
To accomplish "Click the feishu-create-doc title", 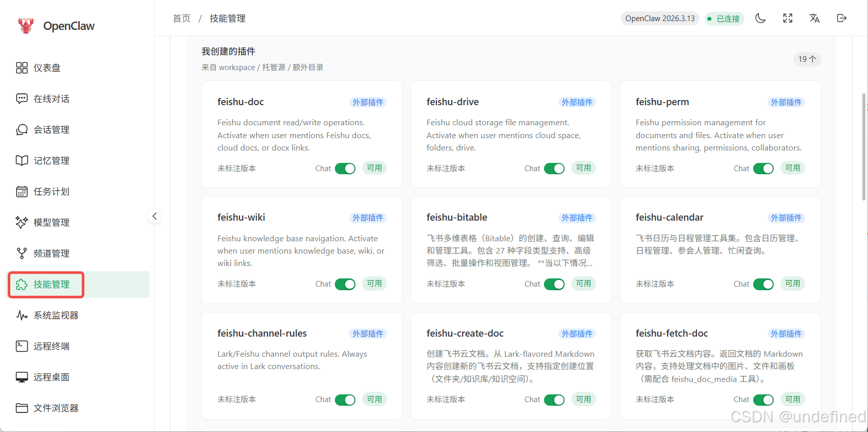I will pyautogui.click(x=465, y=334).
